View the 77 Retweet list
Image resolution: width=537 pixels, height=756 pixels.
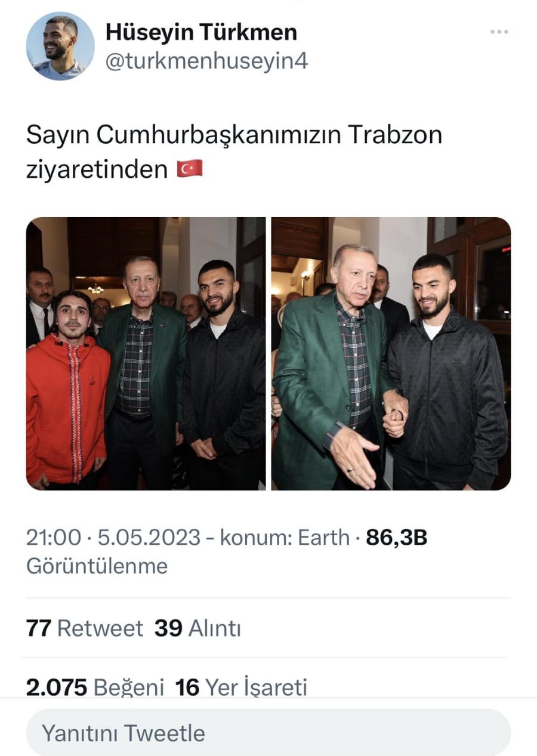(85, 628)
